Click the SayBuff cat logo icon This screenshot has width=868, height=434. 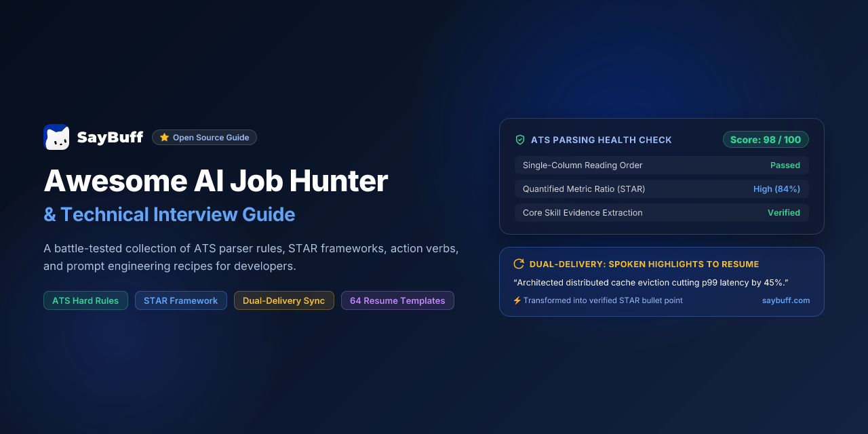click(56, 137)
